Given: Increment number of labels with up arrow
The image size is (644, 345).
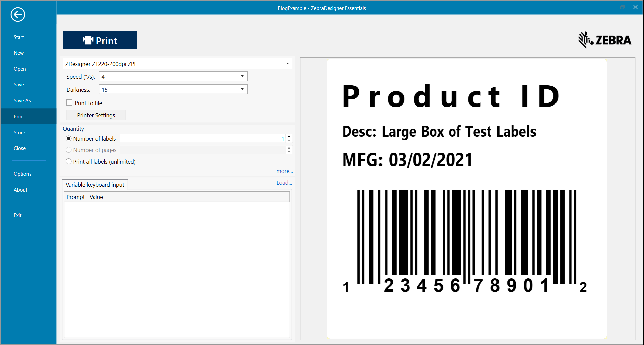Looking at the screenshot, I should [x=289, y=136].
